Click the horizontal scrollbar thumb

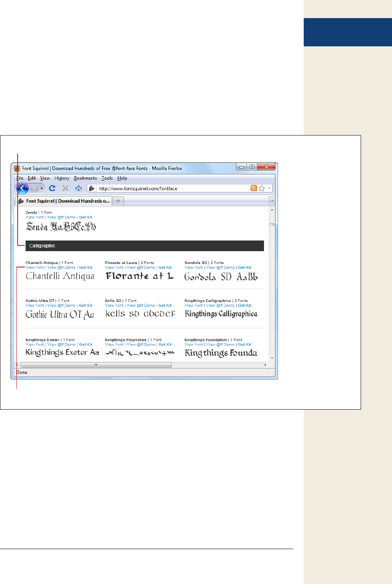click(96, 365)
